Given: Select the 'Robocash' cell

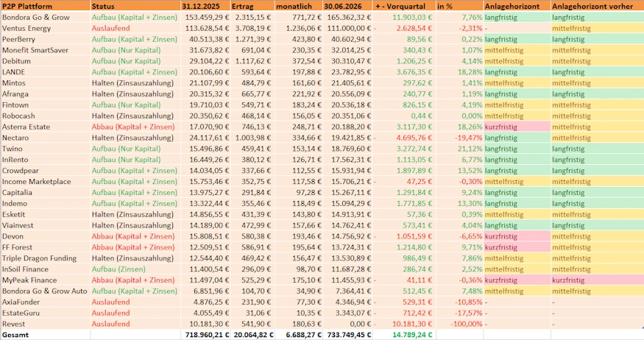Looking at the screenshot, I should [45, 116].
